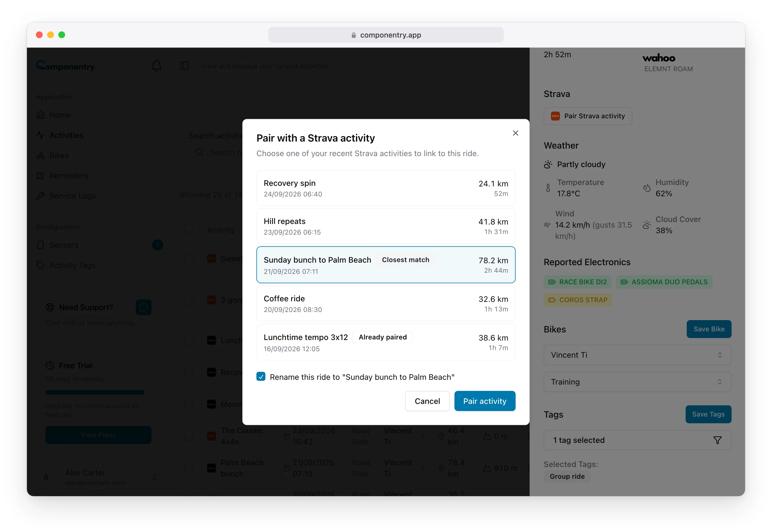Click the Partly cloudy weather icon

click(x=548, y=164)
